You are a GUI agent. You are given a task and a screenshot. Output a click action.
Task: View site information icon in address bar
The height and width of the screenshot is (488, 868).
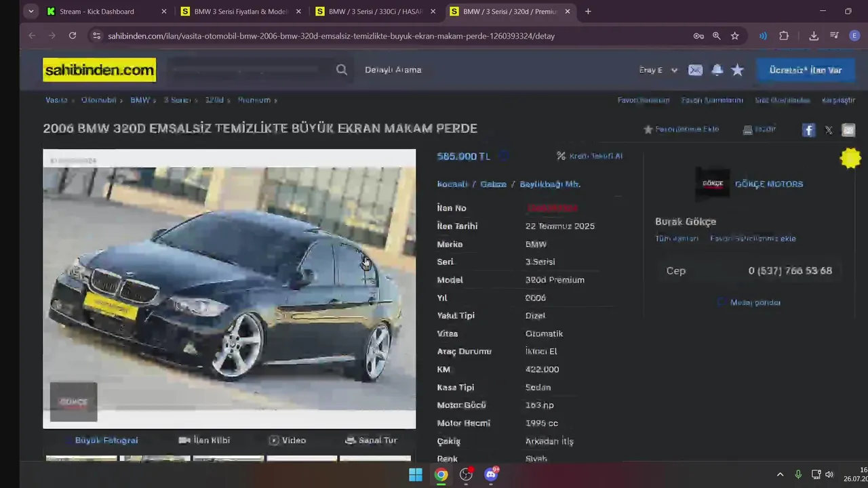(96, 36)
